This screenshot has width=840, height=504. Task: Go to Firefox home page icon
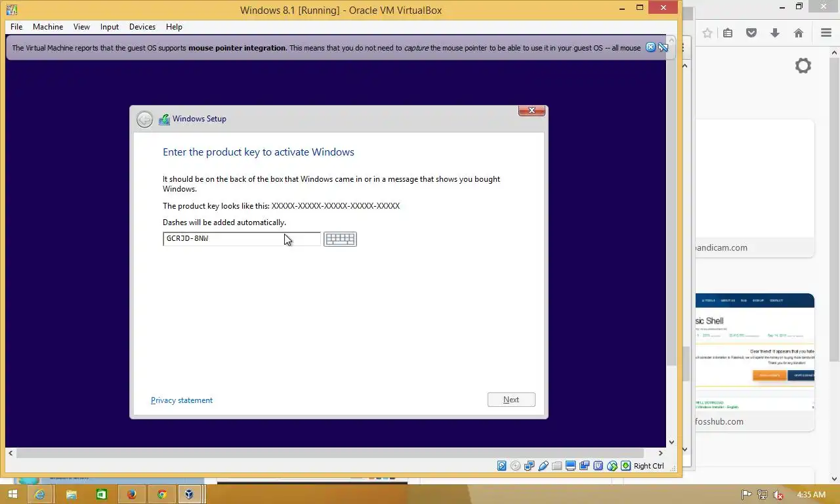point(799,33)
